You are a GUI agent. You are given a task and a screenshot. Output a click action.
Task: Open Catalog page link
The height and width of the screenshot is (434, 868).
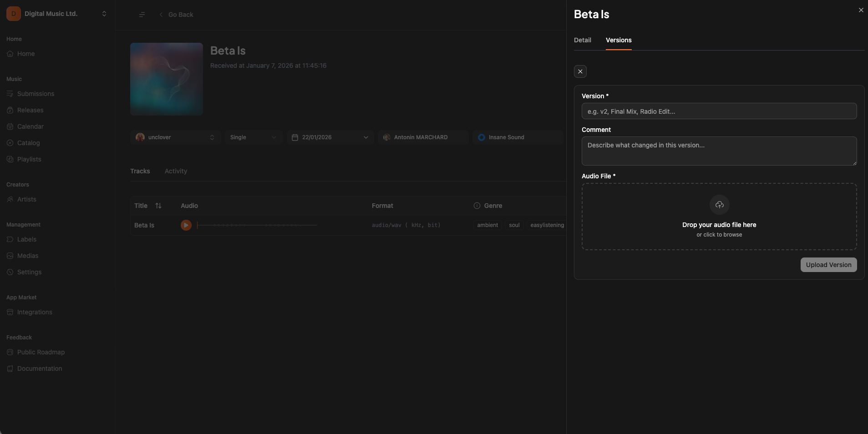point(29,143)
